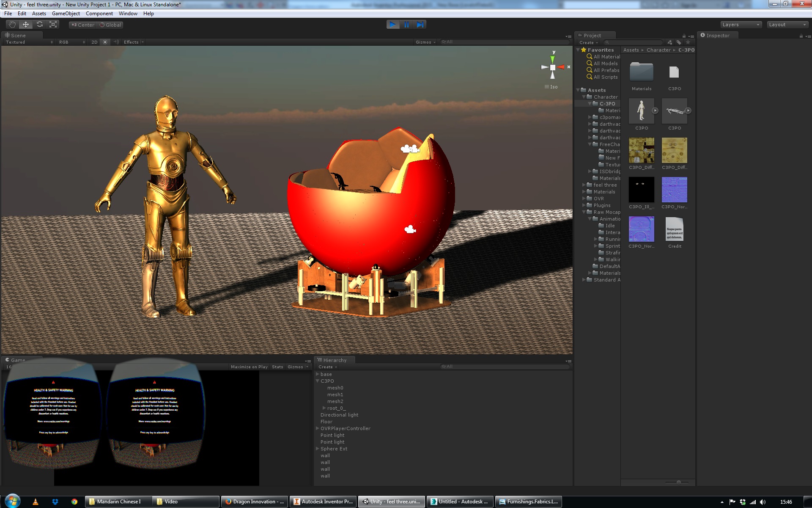This screenshot has width=812, height=508.
Task: Toggle Global coordinate handle mode
Action: pos(110,25)
